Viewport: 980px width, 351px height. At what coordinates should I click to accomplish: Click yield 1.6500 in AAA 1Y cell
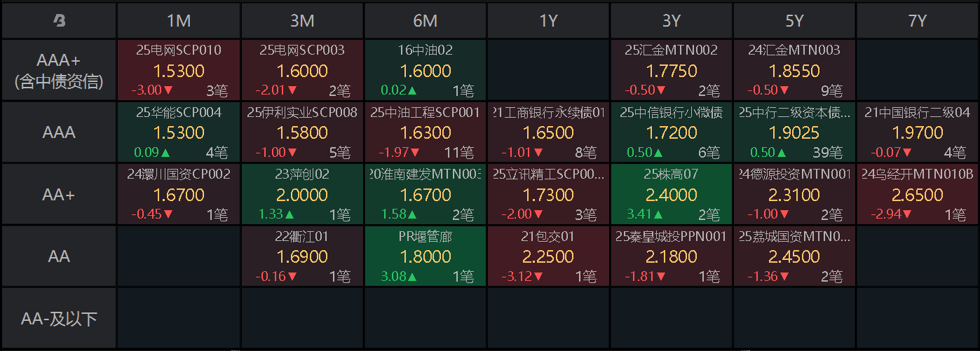(548, 132)
